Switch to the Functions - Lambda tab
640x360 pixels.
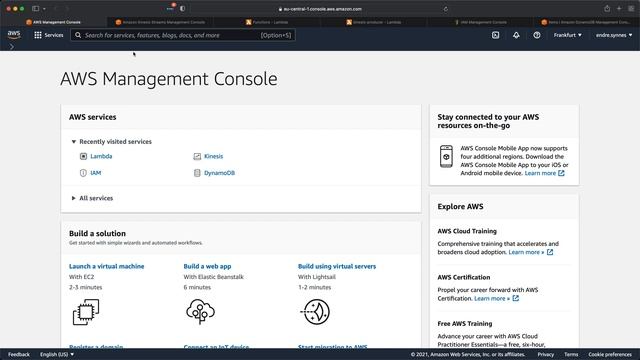pyautogui.click(x=267, y=22)
